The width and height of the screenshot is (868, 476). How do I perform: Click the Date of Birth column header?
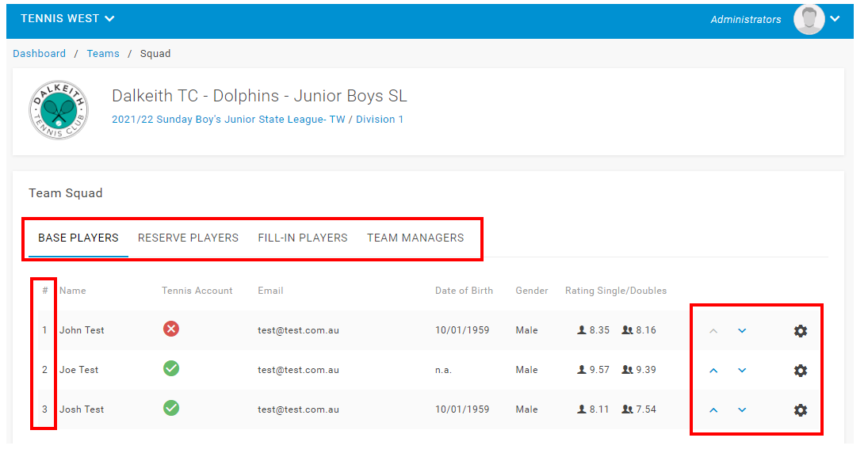click(464, 291)
